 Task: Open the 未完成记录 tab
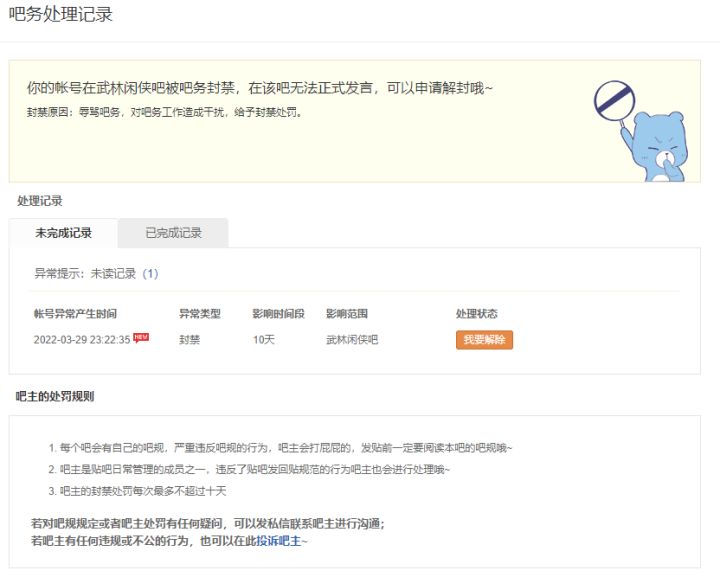[63, 233]
